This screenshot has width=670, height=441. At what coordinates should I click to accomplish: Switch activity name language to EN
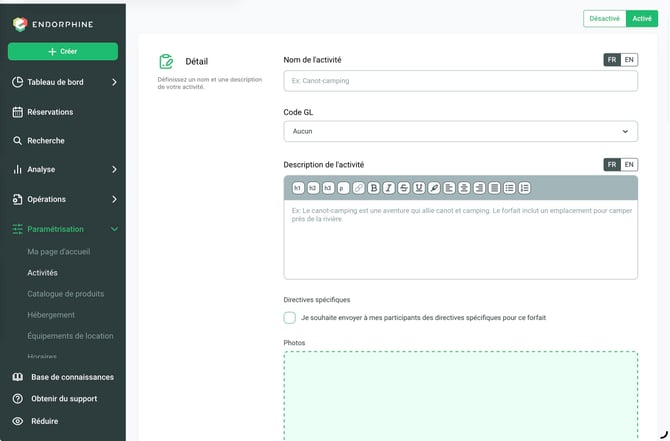(x=629, y=60)
